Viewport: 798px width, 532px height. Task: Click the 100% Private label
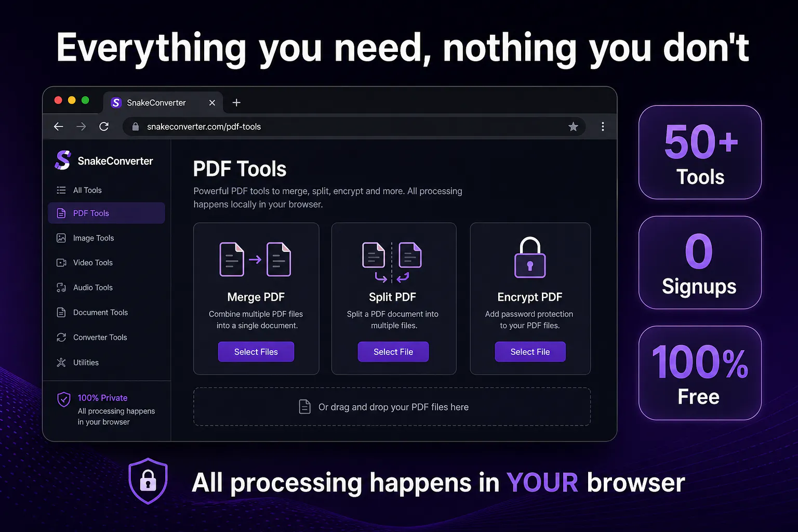pyautogui.click(x=102, y=397)
